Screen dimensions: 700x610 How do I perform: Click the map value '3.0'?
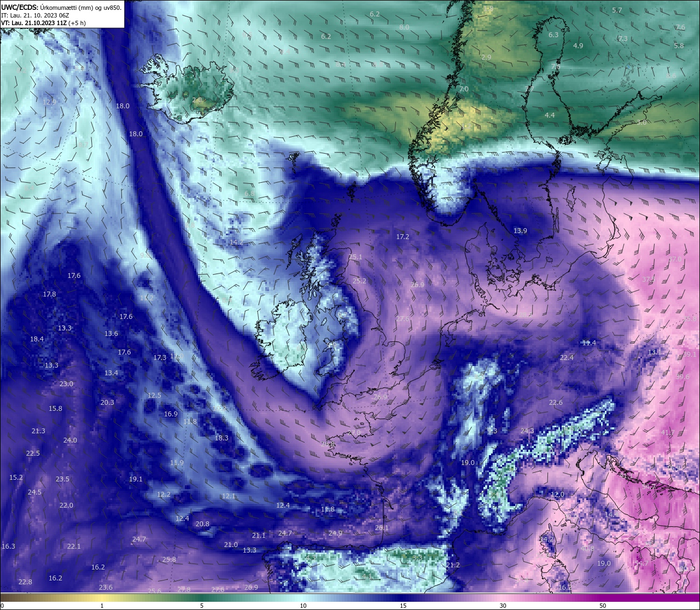click(x=641, y=123)
